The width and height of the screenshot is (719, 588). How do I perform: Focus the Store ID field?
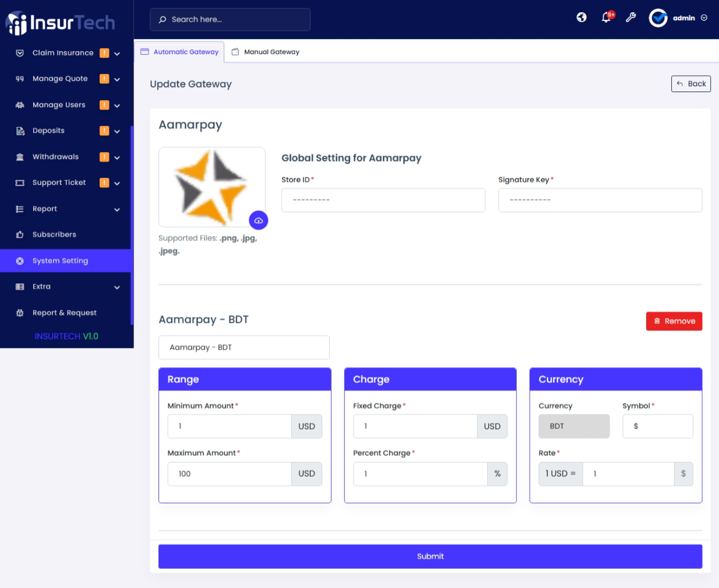tap(383, 200)
